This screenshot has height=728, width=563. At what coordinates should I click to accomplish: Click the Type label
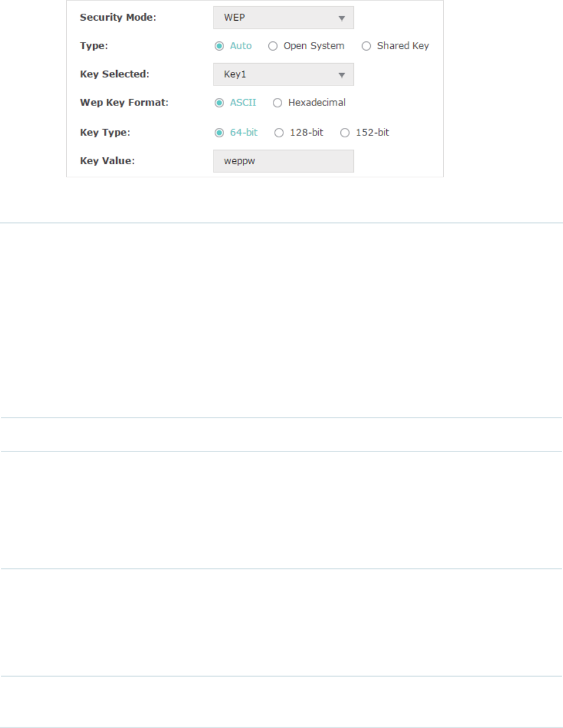tap(94, 46)
